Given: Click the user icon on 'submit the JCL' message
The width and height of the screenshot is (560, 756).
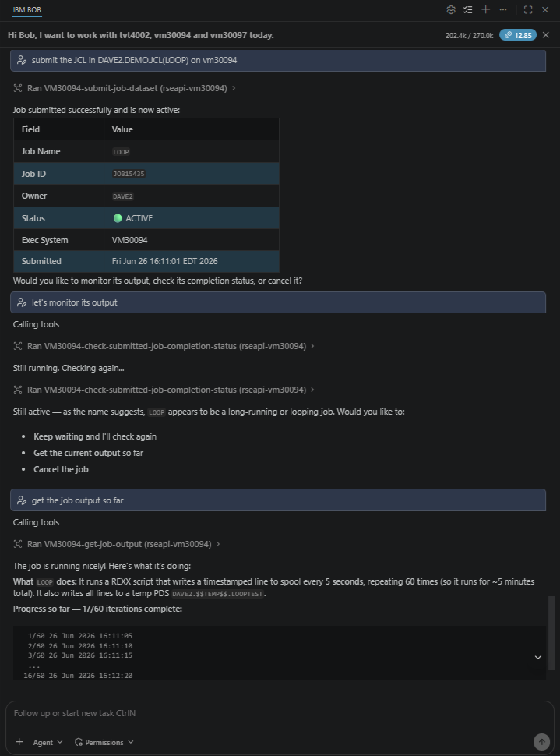Looking at the screenshot, I should tap(21, 60).
